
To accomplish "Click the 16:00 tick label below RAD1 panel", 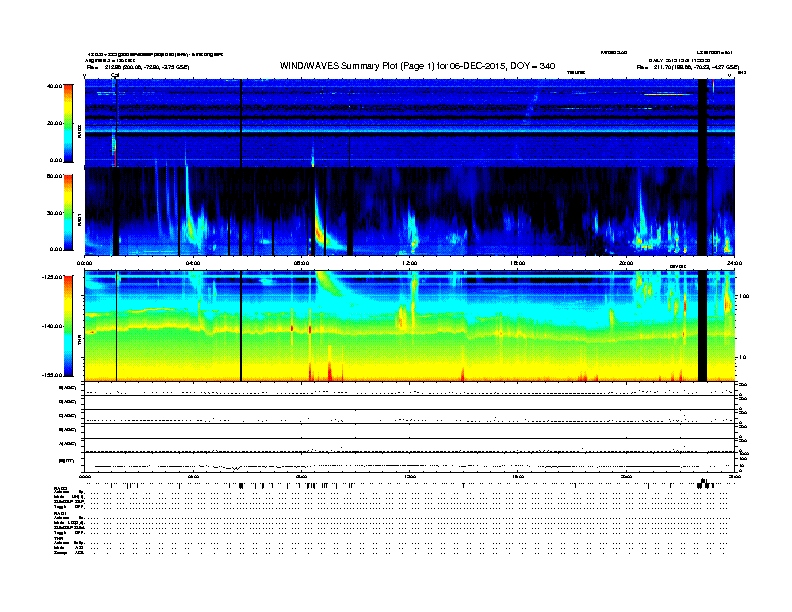I will coord(518,263).
